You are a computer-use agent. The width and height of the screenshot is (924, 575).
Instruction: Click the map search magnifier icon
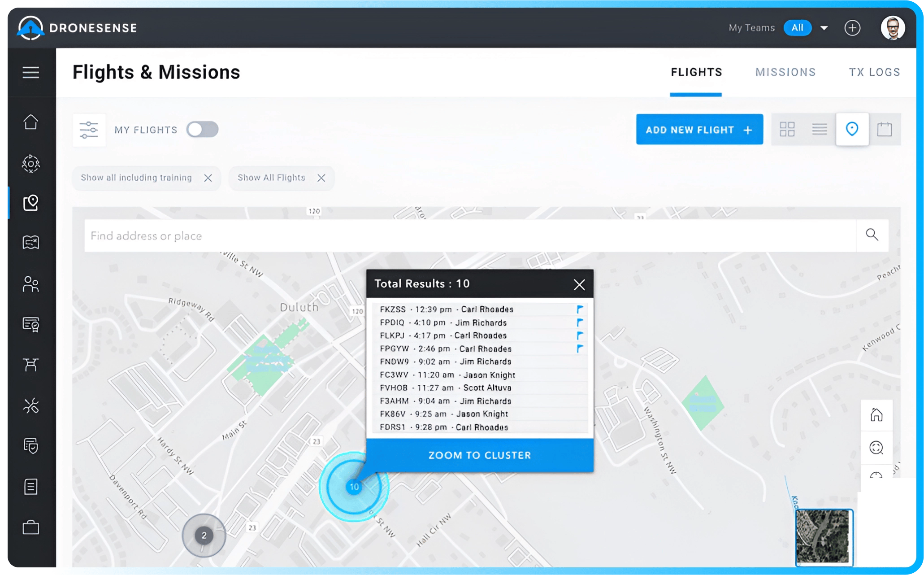(x=872, y=235)
